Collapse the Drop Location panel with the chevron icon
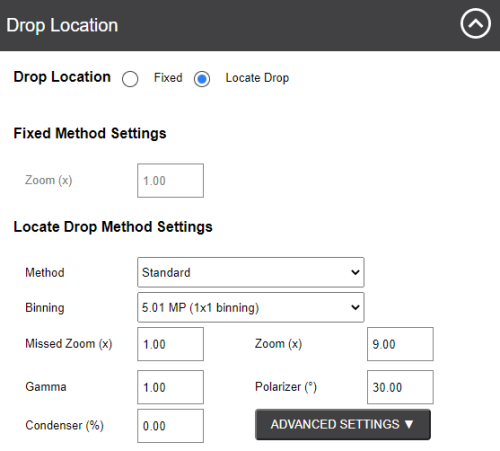The width and height of the screenshot is (500, 451). point(475,24)
